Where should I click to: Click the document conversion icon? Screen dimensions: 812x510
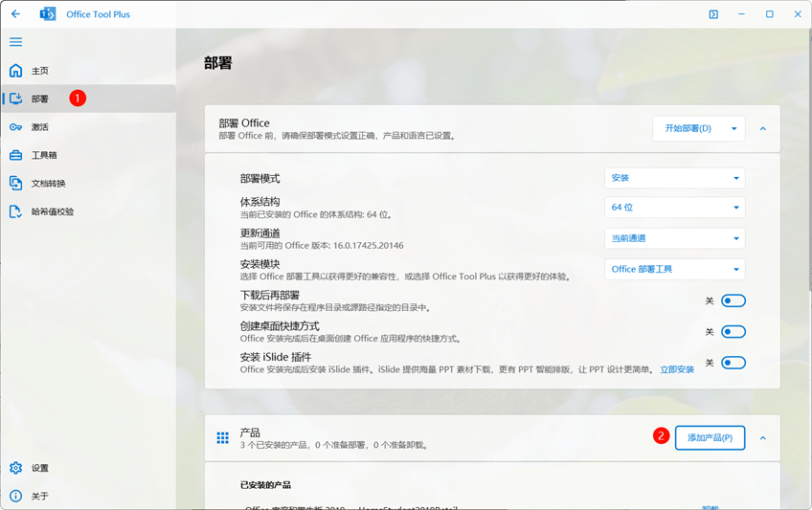(x=16, y=183)
